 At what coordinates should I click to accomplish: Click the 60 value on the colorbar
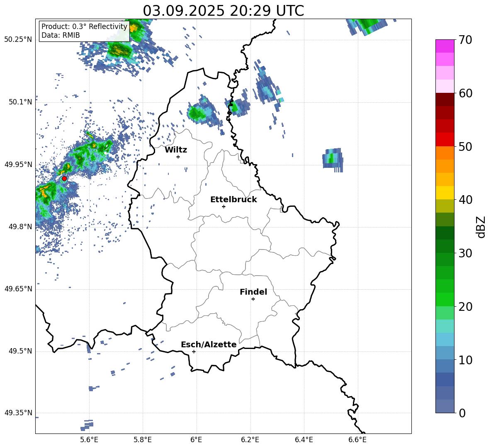click(465, 93)
